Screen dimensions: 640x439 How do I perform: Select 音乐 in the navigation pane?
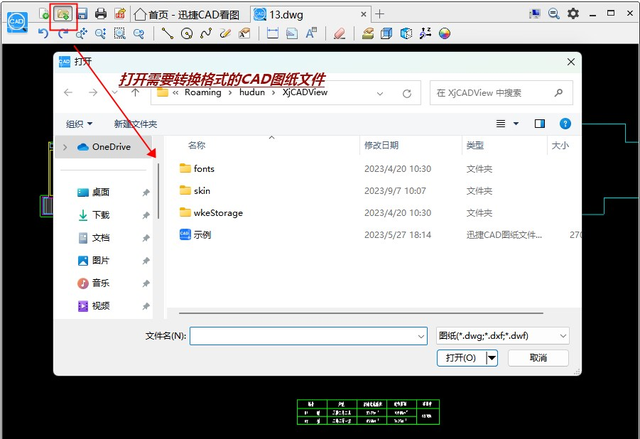pyautogui.click(x=101, y=283)
